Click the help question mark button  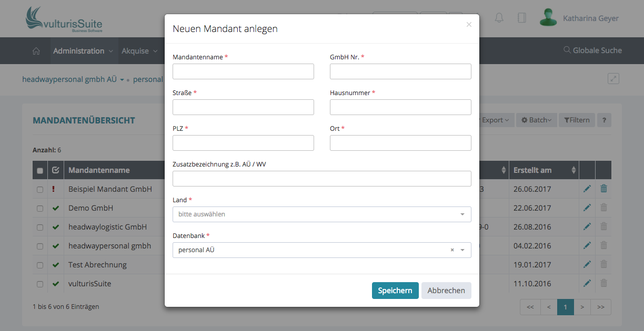[x=604, y=120]
